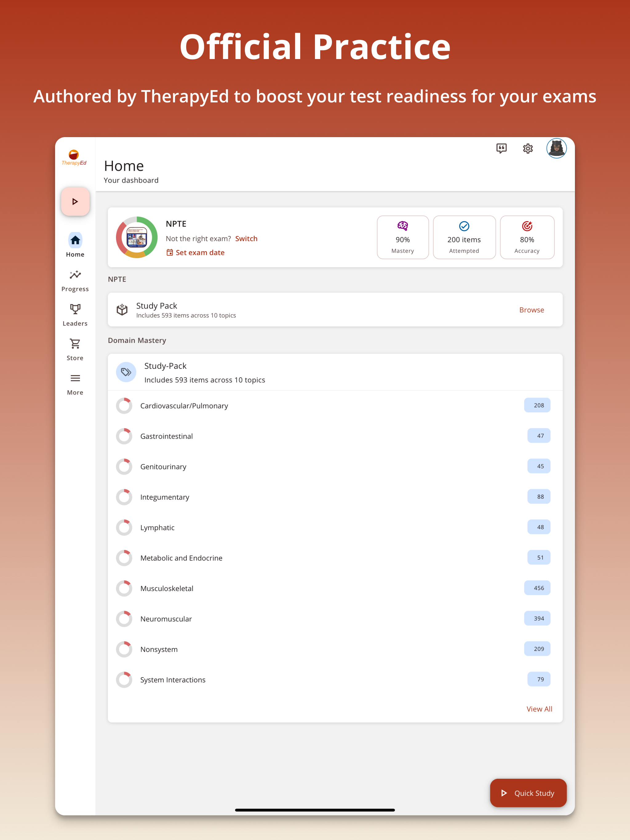Image resolution: width=630 pixels, height=840 pixels.
Task: Click Cardiovascular/Pulmonary progress ring
Action: click(124, 406)
